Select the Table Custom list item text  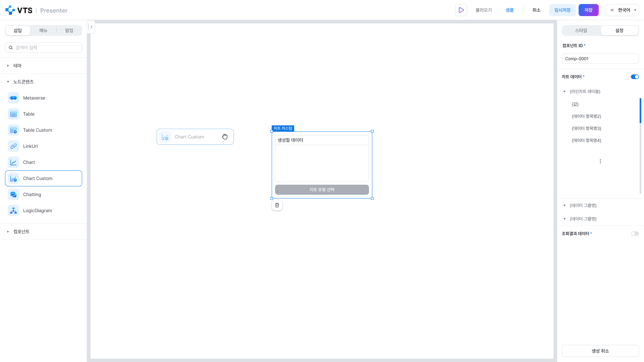[x=38, y=130]
